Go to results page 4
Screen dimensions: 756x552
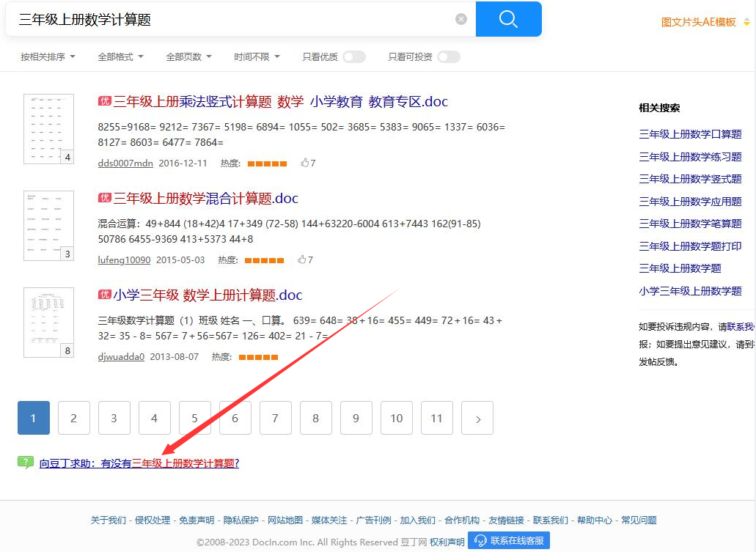154,418
